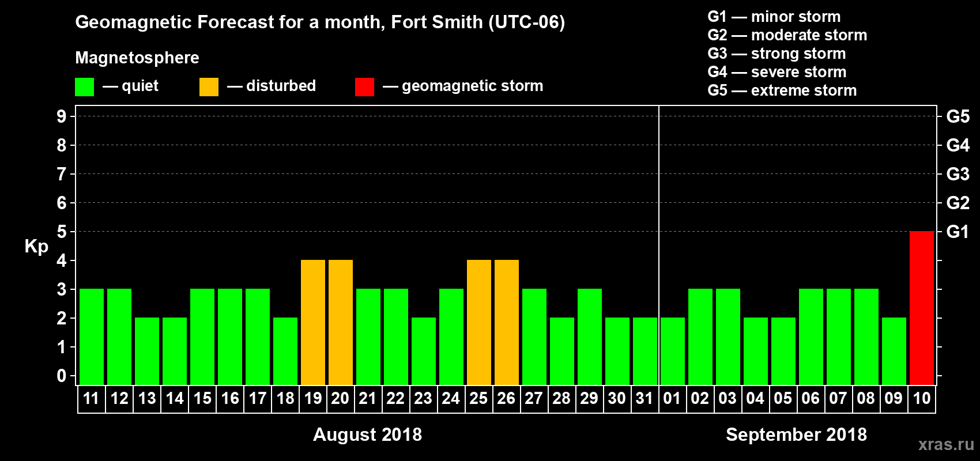
Task: Click date label 30 on the axis
Action: pos(617,398)
